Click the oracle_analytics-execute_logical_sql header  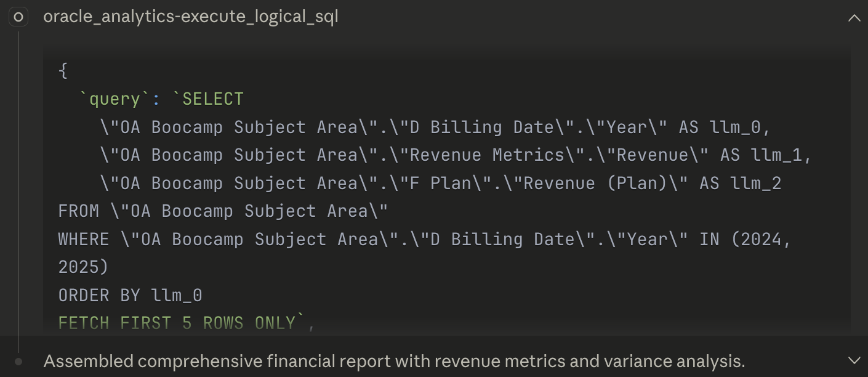190,17
